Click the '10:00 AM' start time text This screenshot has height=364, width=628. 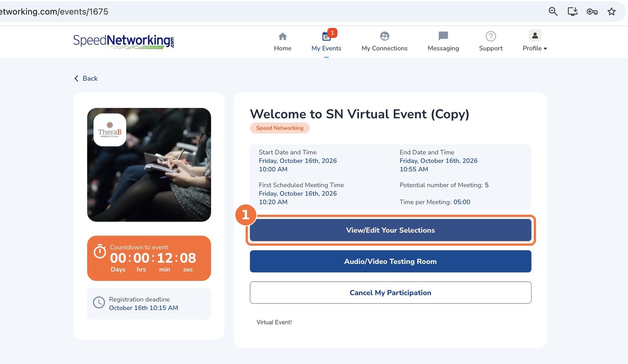coord(273,169)
